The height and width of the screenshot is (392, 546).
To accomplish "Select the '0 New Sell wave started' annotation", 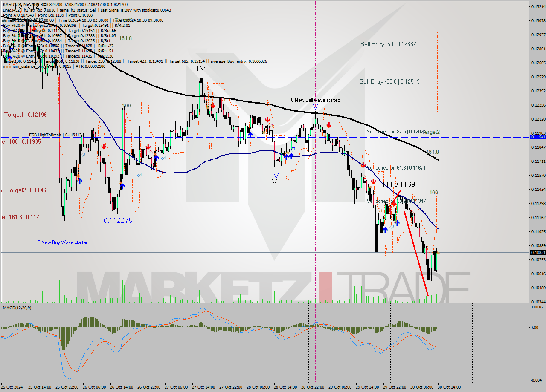I will (x=316, y=100).
